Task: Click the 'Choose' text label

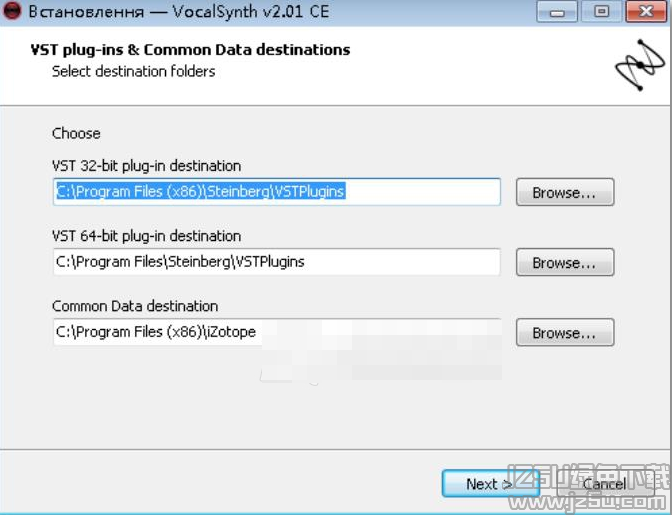Action: pos(76,134)
